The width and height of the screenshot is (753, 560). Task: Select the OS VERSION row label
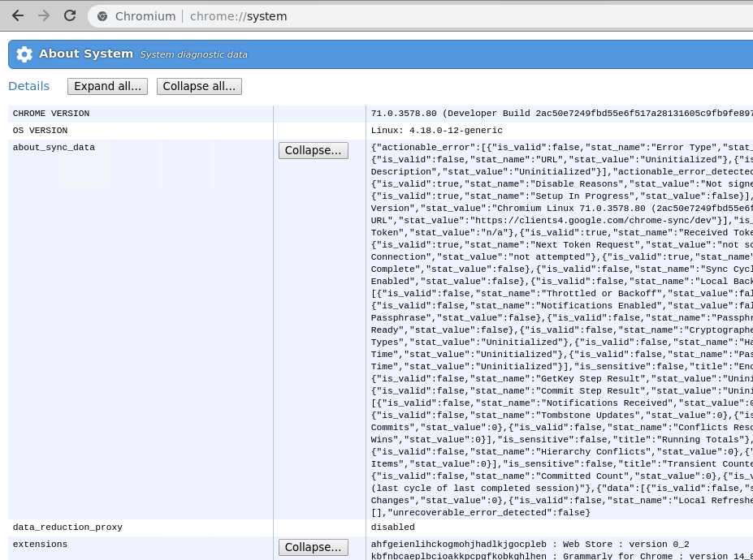point(40,131)
